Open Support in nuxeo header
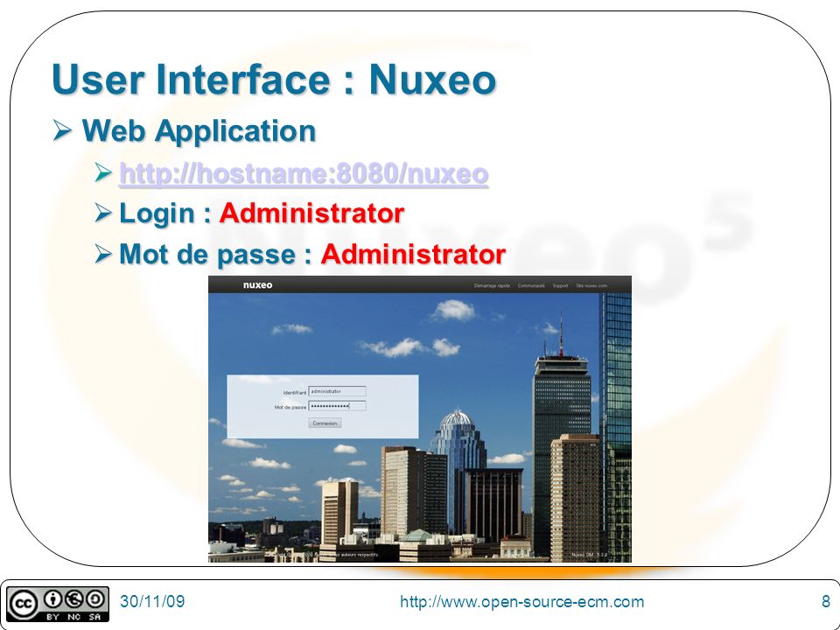The image size is (840, 630). pyautogui.click(x=560, y=285)
